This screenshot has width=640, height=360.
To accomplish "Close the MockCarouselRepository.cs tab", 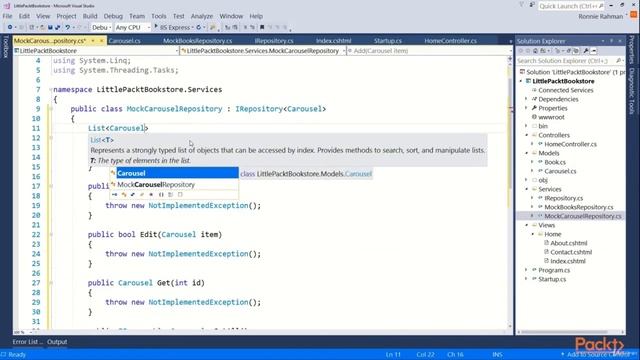I will pos(102,41).
